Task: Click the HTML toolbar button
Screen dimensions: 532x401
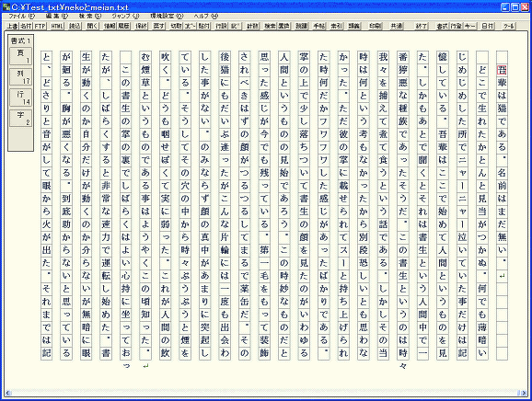Action: [x=57, y=26]
